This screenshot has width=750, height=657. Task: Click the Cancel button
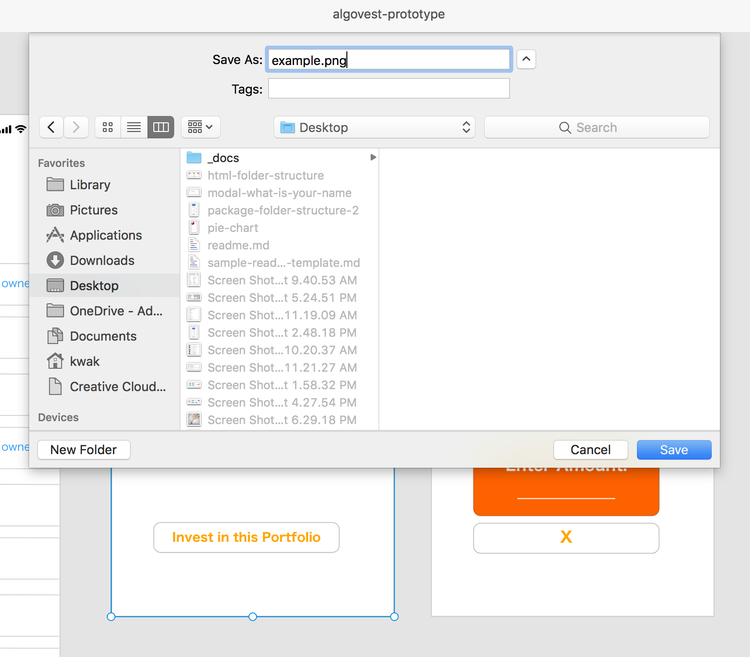pyautogui.click(x=590, y=449)
